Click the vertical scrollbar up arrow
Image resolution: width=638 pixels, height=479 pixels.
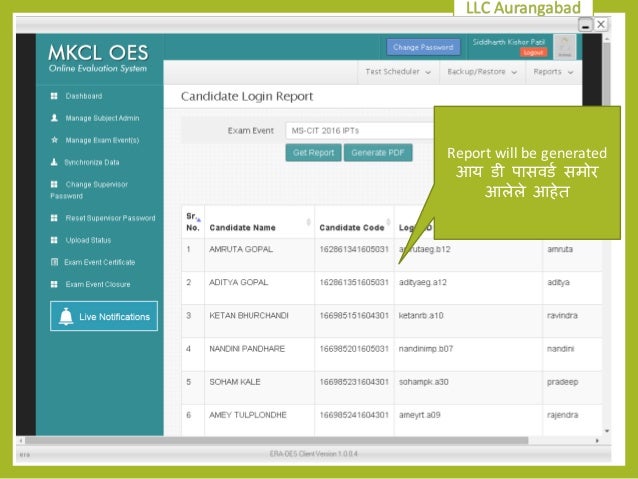tap(607, 39)
